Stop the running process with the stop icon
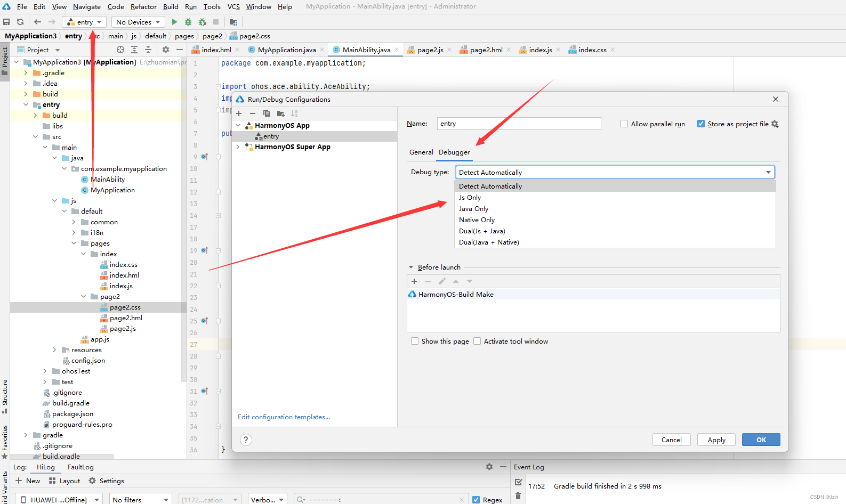 pos(216,22)
